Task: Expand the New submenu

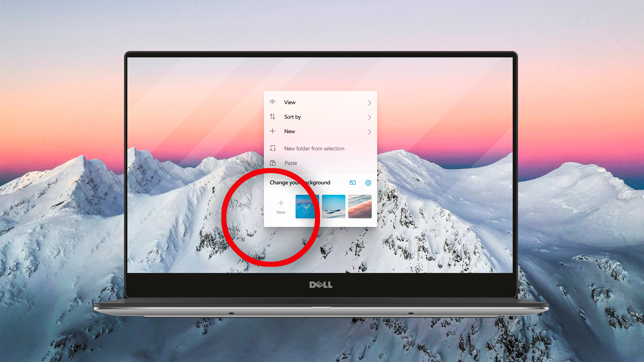Action: click(x=320, y=131)
